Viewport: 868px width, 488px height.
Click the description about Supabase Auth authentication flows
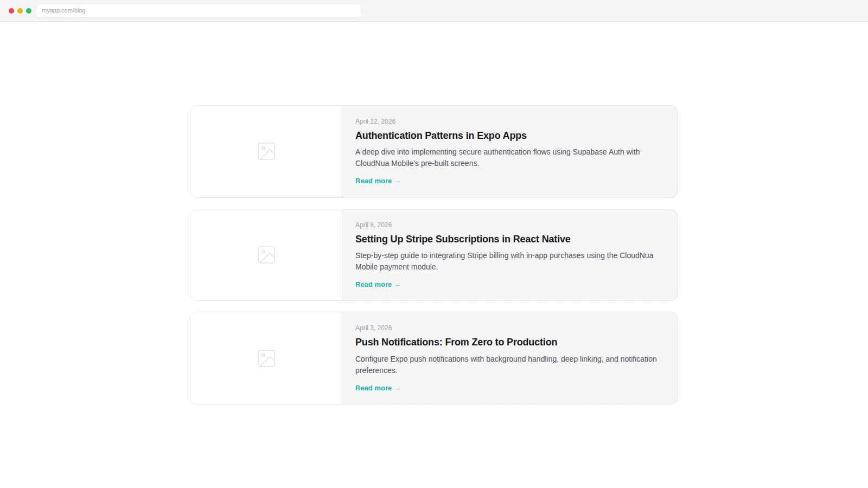497,157
